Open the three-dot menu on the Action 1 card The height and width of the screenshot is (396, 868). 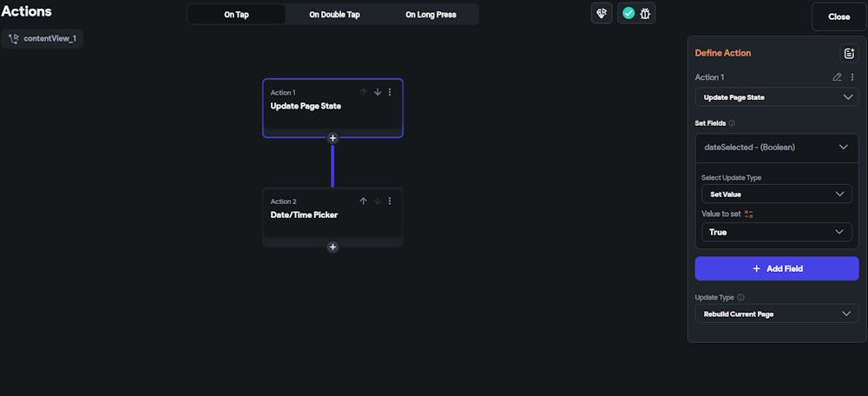[390, 92]
